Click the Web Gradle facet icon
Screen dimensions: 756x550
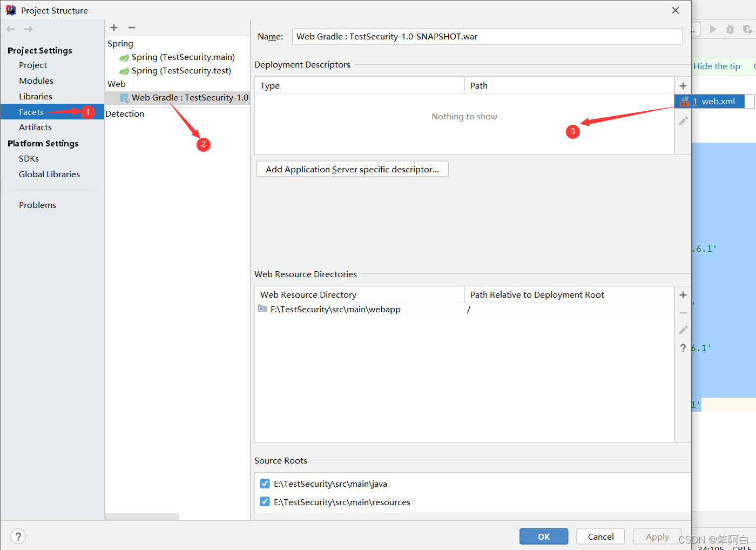tap(125, 98)
